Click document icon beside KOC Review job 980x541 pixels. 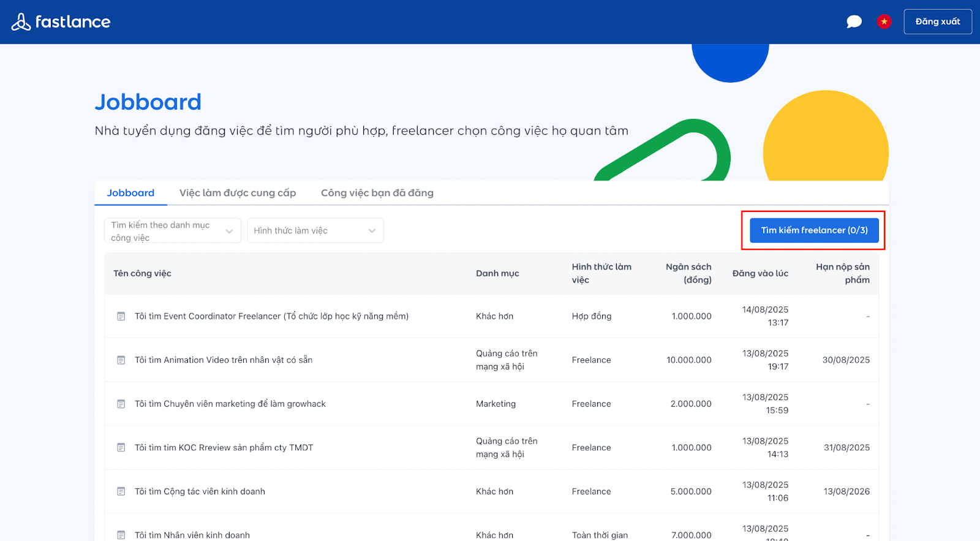click(x=121, y=448)
